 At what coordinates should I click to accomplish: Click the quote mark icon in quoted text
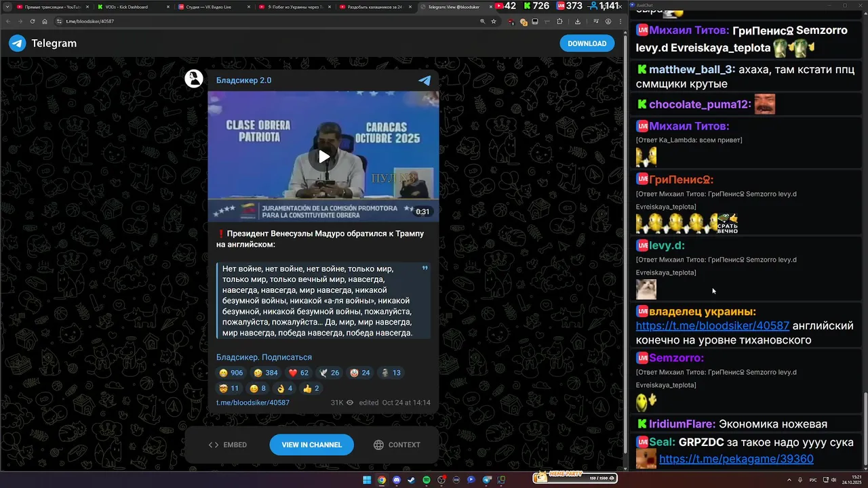click(425, 268)
